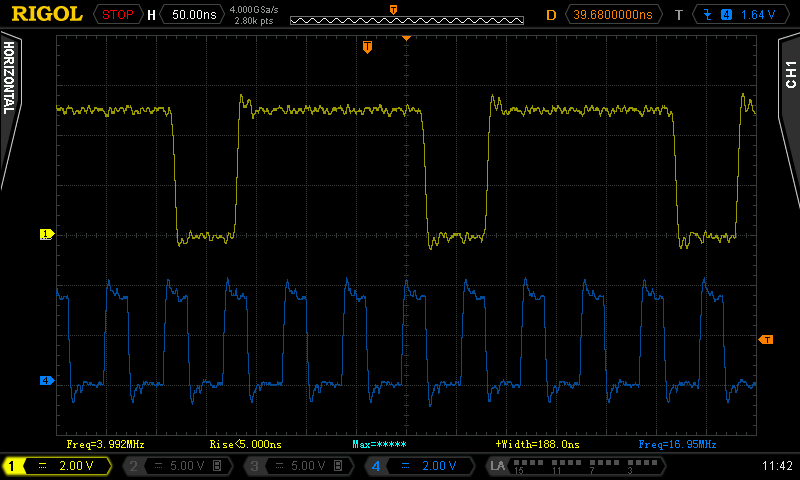This screenshot has height=480, width=800.
Task: Click the channel 4 2.00 V scale
Action: [439, 466]
